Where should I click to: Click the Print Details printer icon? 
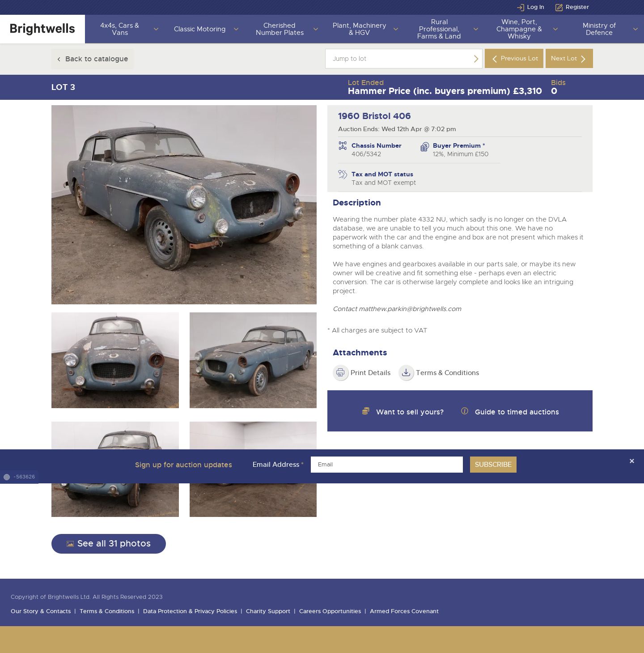340,372
